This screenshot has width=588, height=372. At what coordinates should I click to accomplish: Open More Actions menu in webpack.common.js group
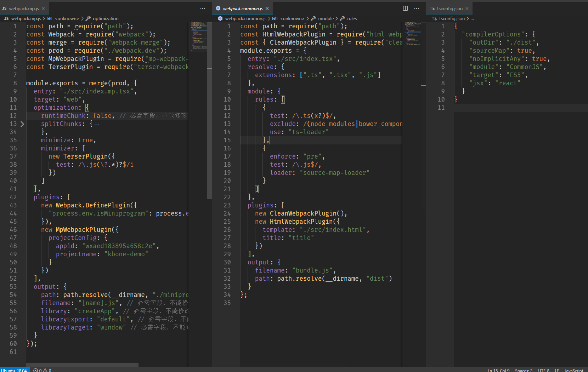(417, 8)
